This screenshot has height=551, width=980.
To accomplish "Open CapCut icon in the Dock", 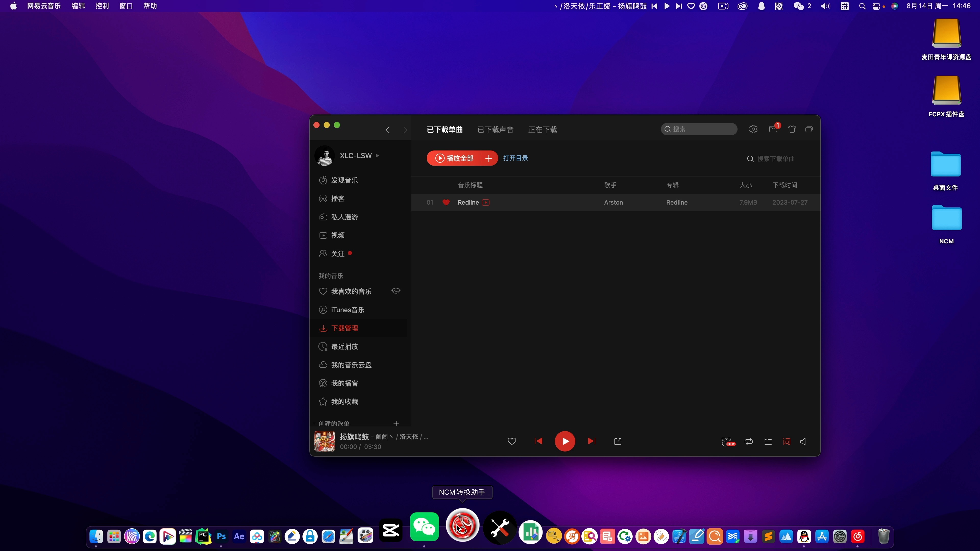I will coord(391,530).
